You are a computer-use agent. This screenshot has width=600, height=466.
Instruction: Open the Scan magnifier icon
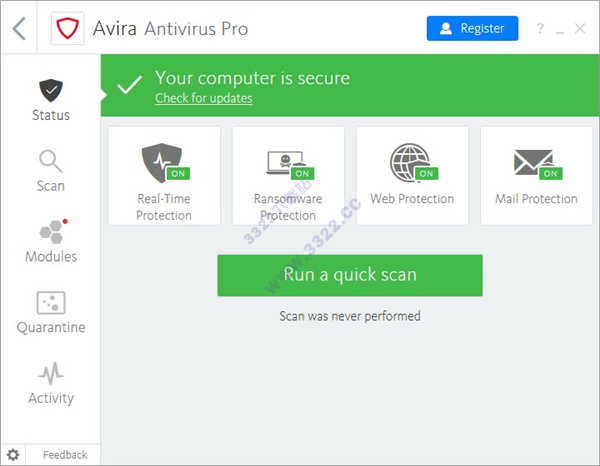[51, 161]
